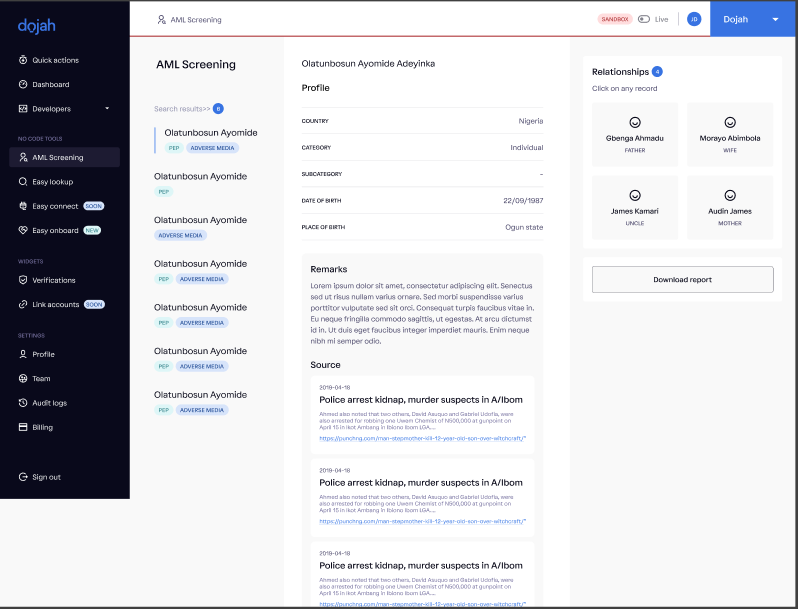
Task: Click the Easy lookup search icon
Action: point(23,182)
